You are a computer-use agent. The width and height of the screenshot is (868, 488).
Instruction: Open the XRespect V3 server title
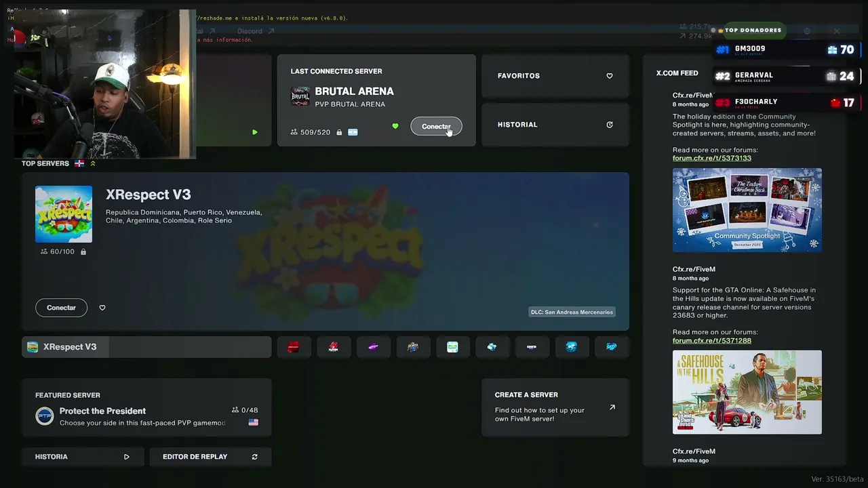(x=148, y=195)
